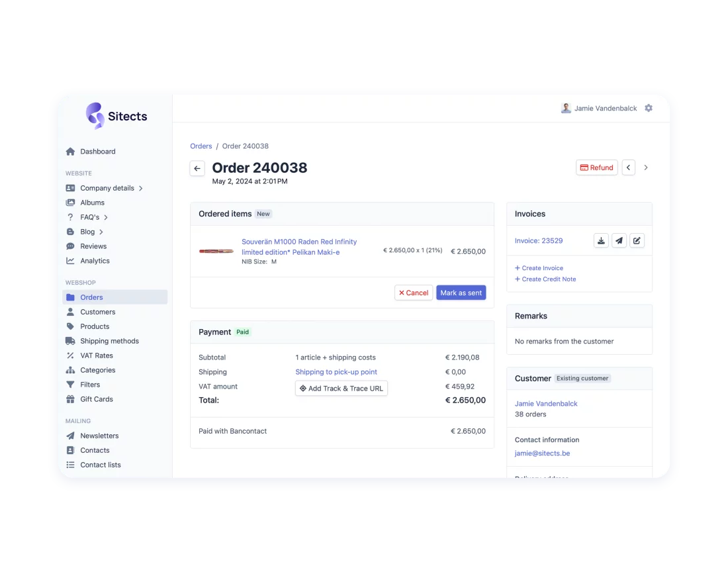The height and width of the screenshot is (572, 728).
Task: Expand the FAQ's submenu chevron
Action: pyautogui.click(x=106, y=217)
